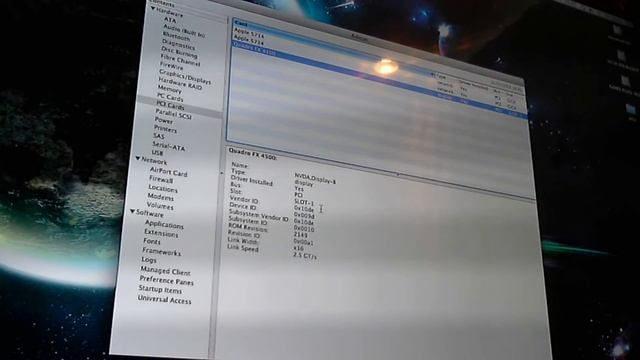This screenshot has width=640, height=360.
Task: Select ATA in the Hardware list
Action: click(170, 20)
